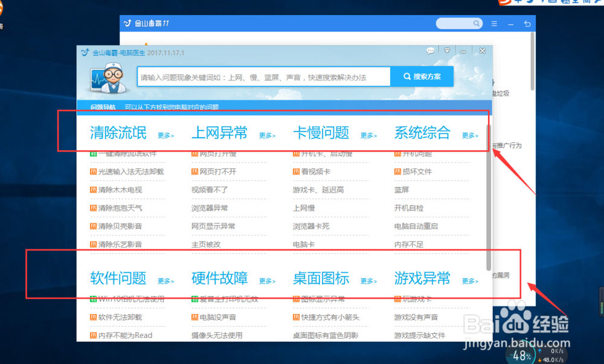Screen dimensions: 604x364
Task: Click 清除乐艺影音 entry
Action: click(120, 244)
